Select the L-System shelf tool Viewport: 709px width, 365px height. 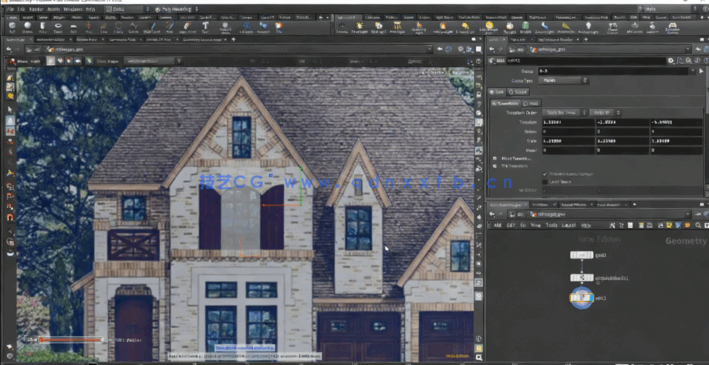[246, 28]
